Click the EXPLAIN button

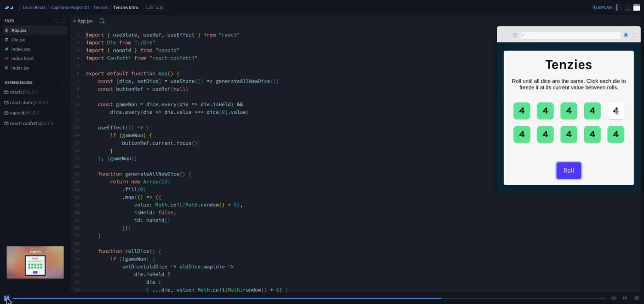(x=602, y=7)
